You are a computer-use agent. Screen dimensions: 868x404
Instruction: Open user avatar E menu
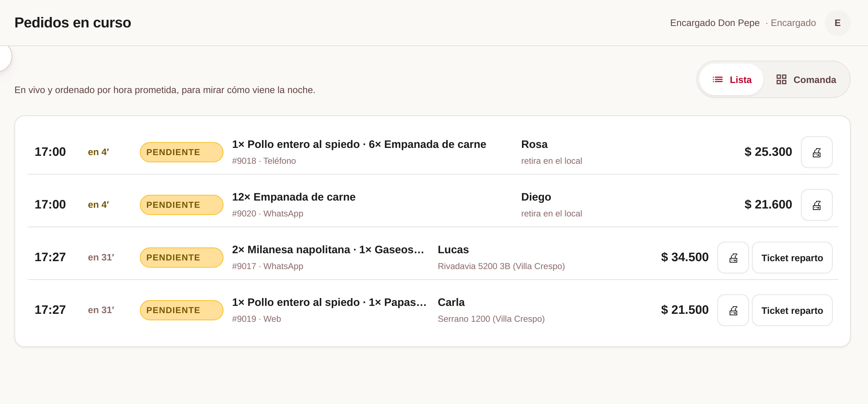point(837,23)
